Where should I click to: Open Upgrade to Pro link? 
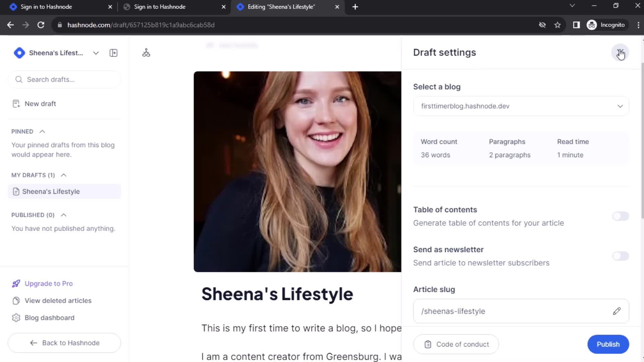49,284
